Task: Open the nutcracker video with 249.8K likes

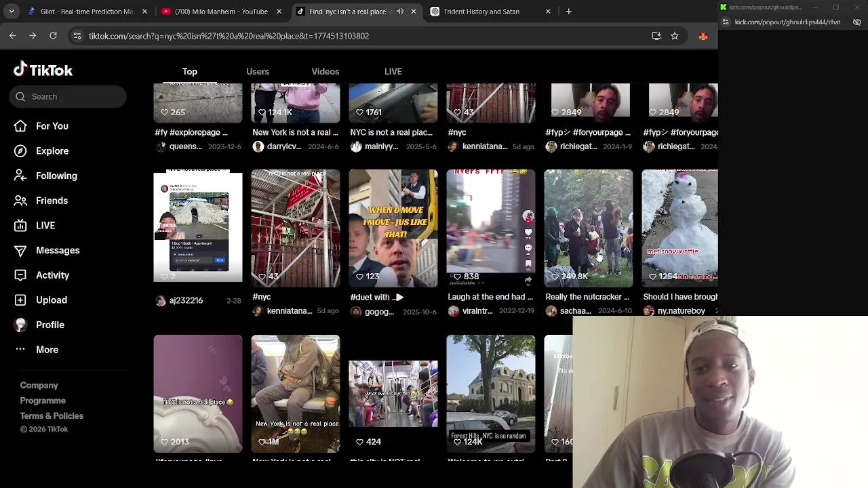Action: (589, 228)
